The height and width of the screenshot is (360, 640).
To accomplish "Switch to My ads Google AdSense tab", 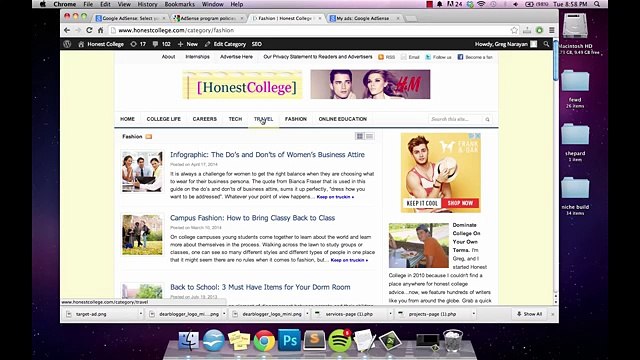I will click(363, 18).
